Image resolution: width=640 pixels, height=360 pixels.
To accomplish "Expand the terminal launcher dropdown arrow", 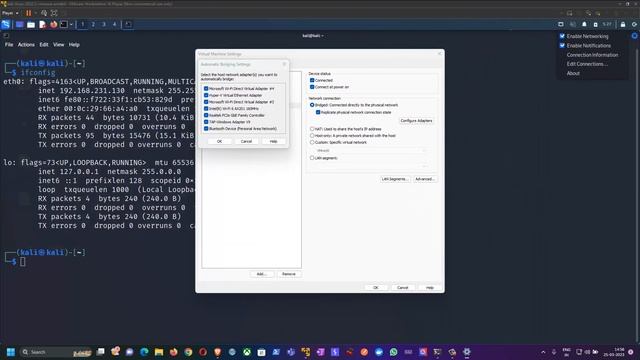I will click(x=71, y=24).
